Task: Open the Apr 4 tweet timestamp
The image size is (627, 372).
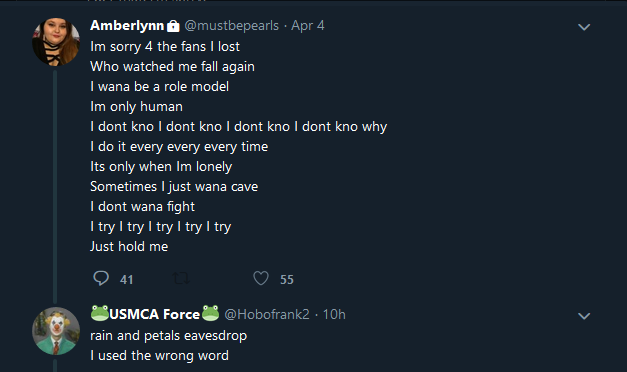Action: (x=308, y=26)
